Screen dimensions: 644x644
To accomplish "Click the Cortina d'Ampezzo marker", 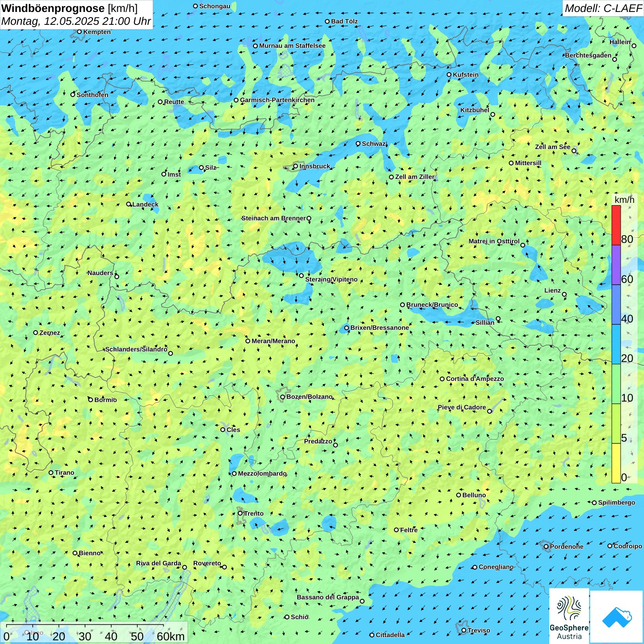I will click(443, 379).
